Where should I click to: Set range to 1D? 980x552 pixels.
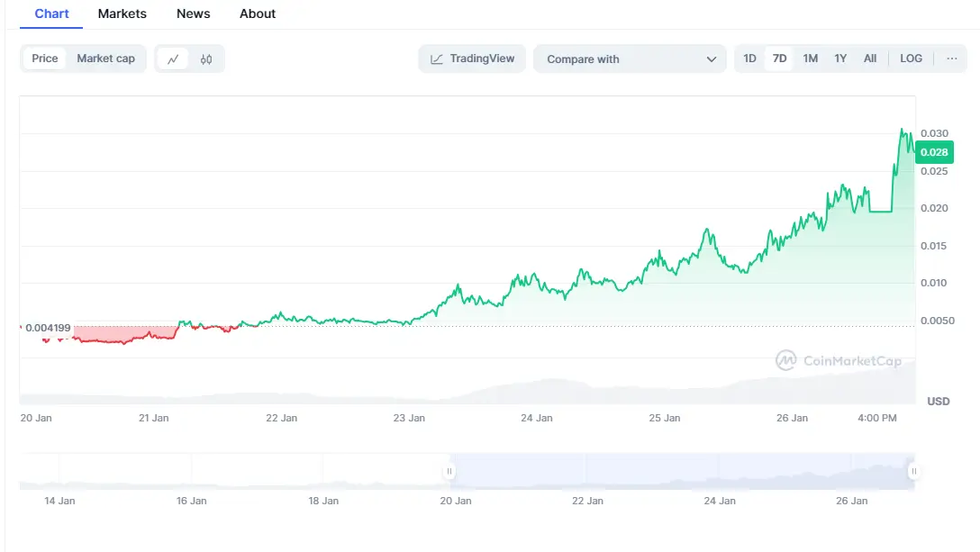[749, 59]
